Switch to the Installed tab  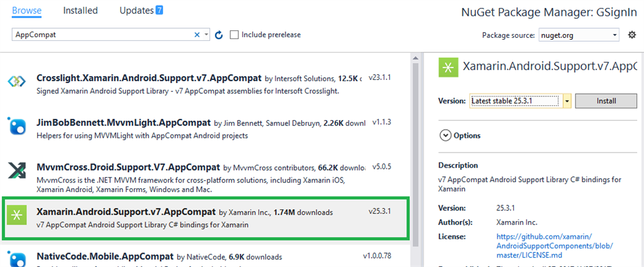pyautogui.click(x=80, y=11)
